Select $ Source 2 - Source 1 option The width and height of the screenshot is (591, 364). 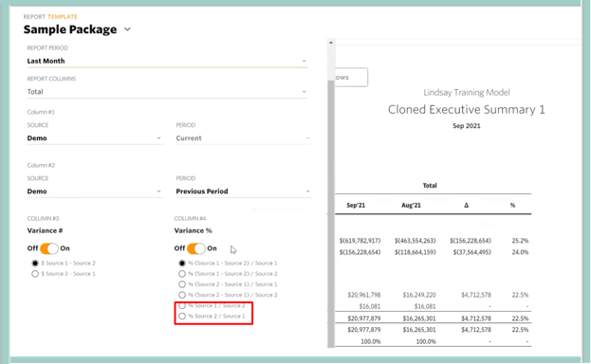[35, 274]
